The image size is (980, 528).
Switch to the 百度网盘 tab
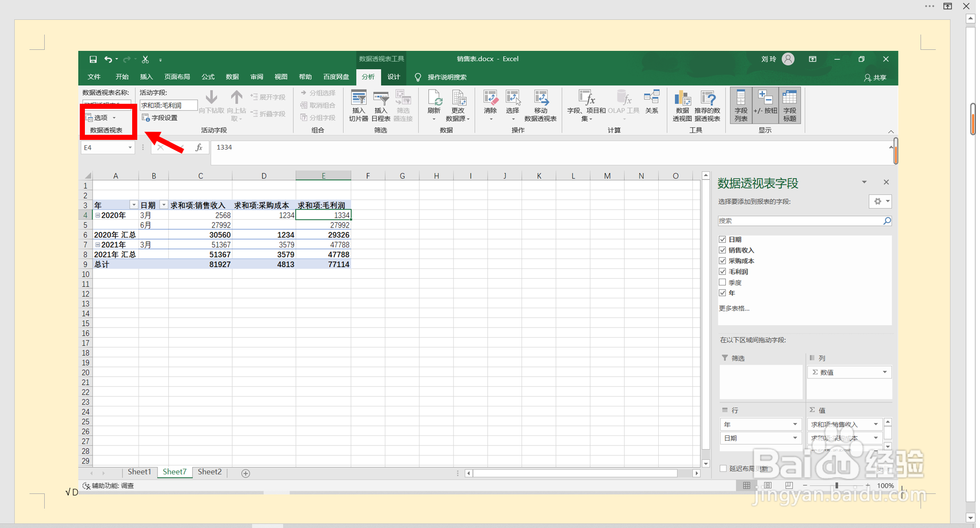(336, 77)
